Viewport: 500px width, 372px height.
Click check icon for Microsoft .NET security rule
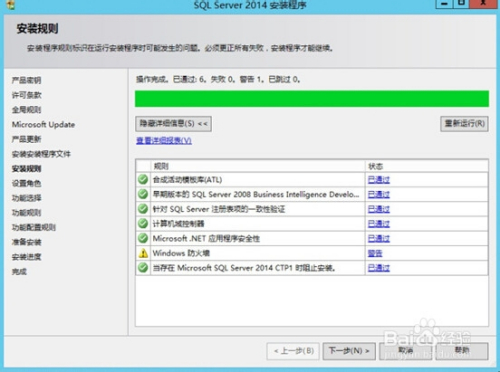pyautogui.click(x=143, y=238)
